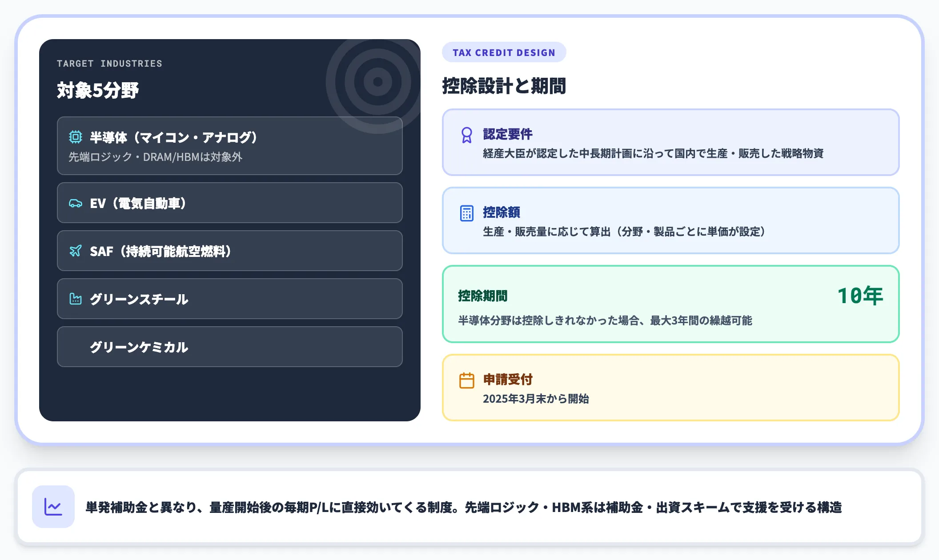Click the 最大3年間の繰越可能 note

(605, 320)
